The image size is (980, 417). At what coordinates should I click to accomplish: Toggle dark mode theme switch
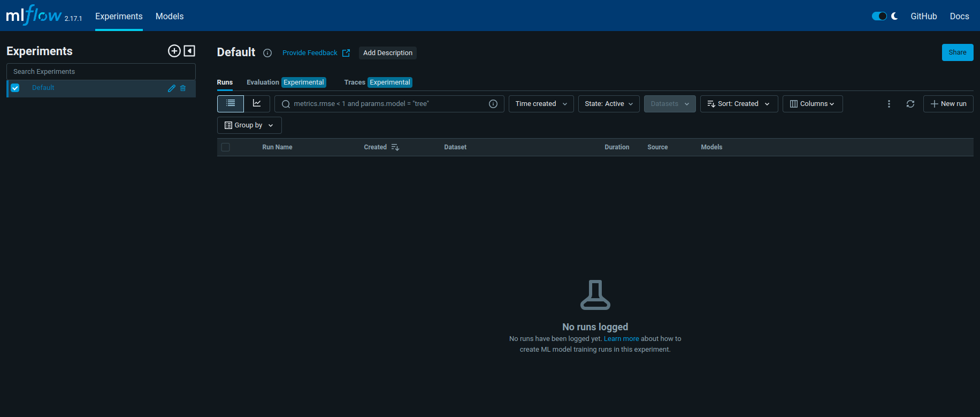pos(879,16)
